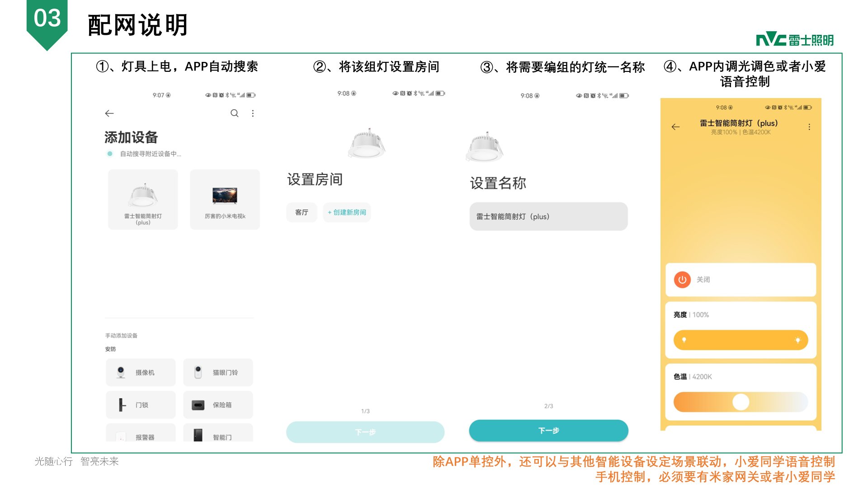Choose 保险箱 safe box category
Screen dimensions: 868x488
point(218,405)
